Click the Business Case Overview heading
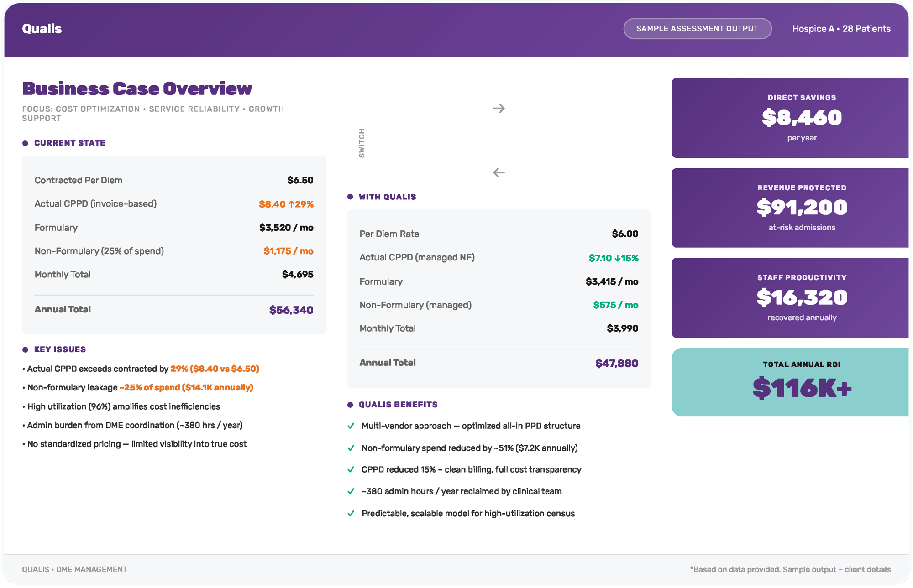This screenshot has width=913, height=588. click(137, 88)
